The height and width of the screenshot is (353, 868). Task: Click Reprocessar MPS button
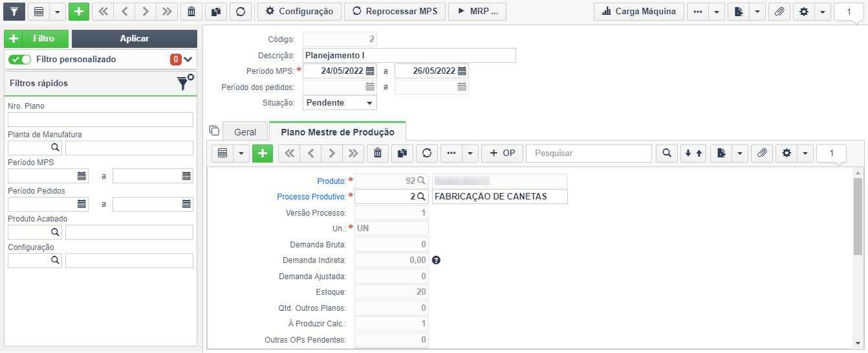(395, 11)
